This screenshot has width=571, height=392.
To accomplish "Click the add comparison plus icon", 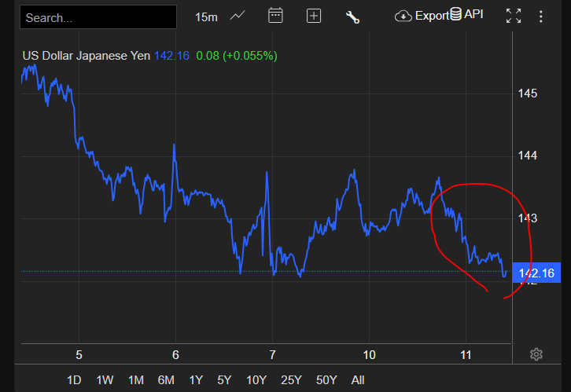I will click(x=314, y=16).
